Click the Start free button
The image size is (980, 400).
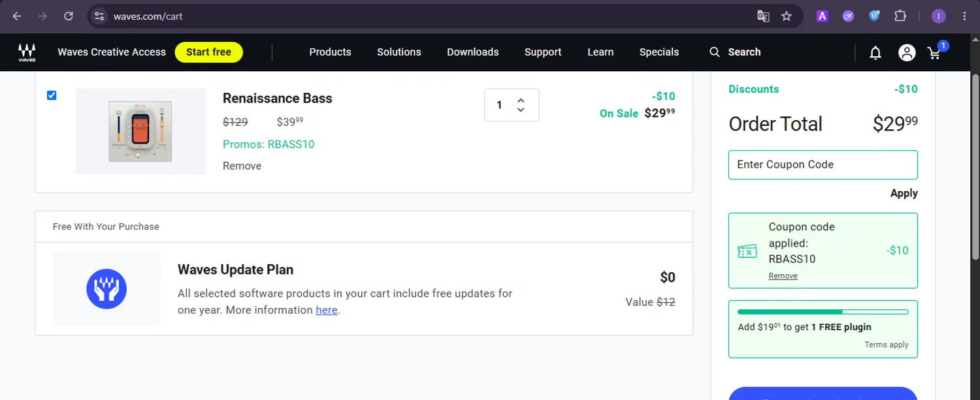coord(209,52)
